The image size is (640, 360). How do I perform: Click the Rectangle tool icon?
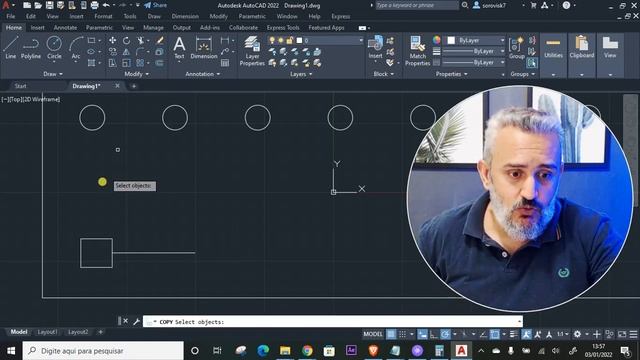pos(91,40)
